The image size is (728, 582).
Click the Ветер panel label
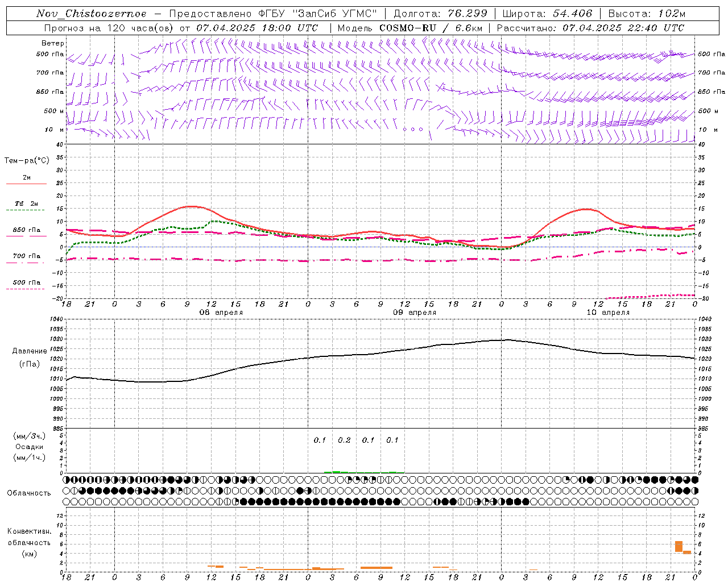[x=53, y=43]
